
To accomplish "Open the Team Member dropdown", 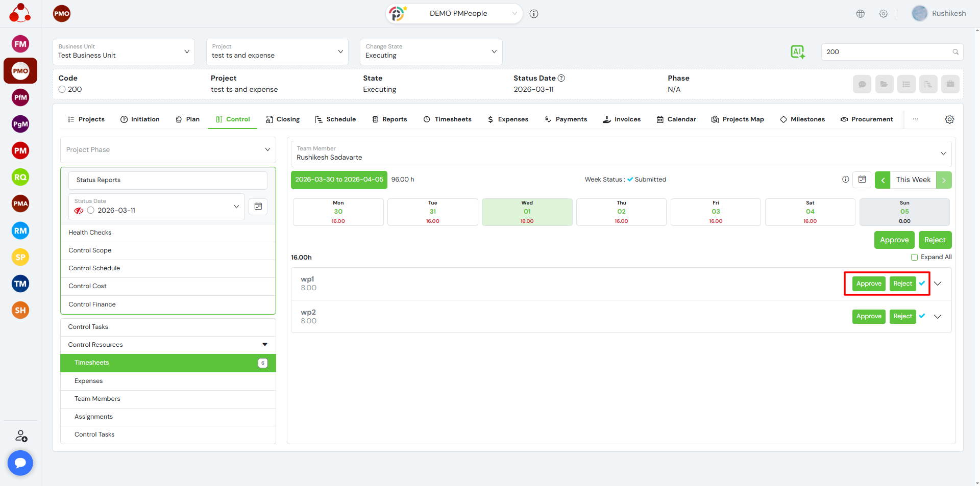I will click(x=620, y=154).
